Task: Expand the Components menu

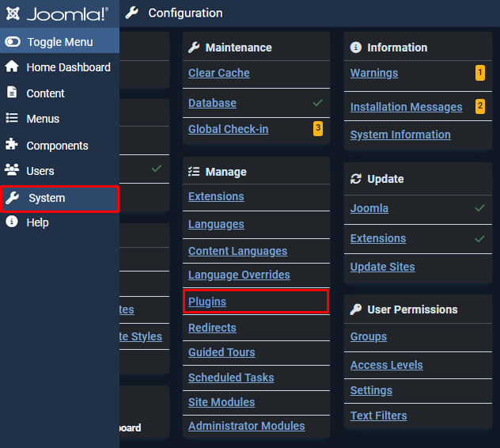Action: point(59,146)
